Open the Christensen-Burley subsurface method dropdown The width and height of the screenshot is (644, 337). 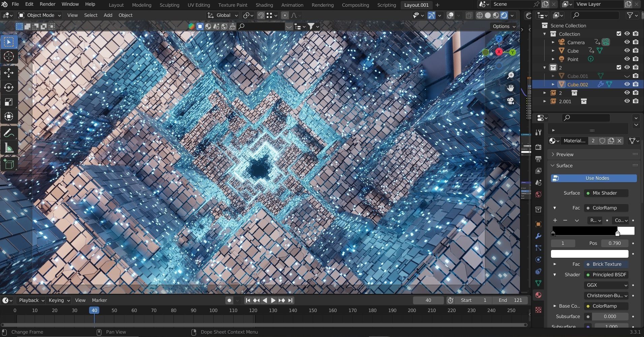coord(606,296)
